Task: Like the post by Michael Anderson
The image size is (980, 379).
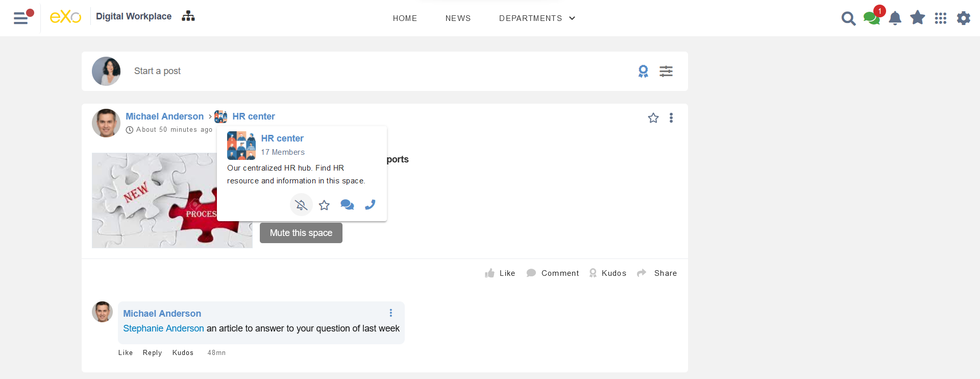Action: pos(500,273)
